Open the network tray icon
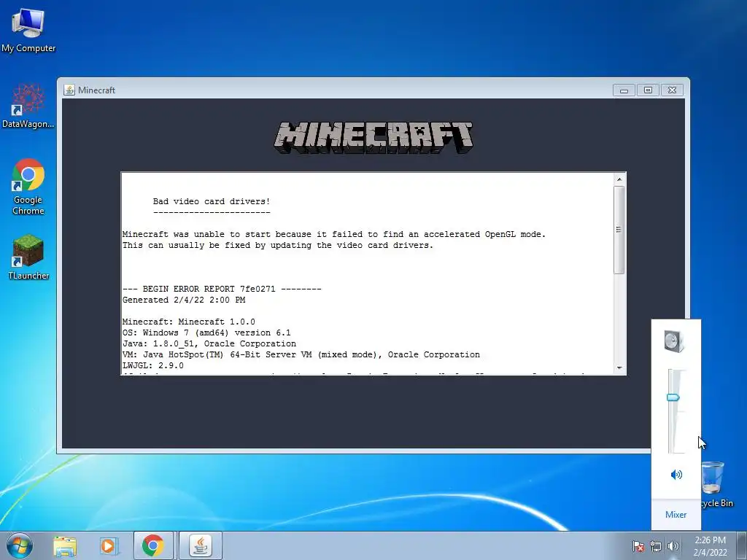The image size is (747, 560). click(x=656, y=546)
